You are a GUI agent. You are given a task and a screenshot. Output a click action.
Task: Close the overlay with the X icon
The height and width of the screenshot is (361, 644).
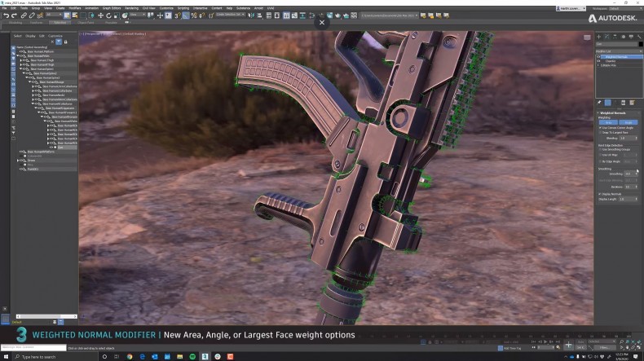point(321,23)
